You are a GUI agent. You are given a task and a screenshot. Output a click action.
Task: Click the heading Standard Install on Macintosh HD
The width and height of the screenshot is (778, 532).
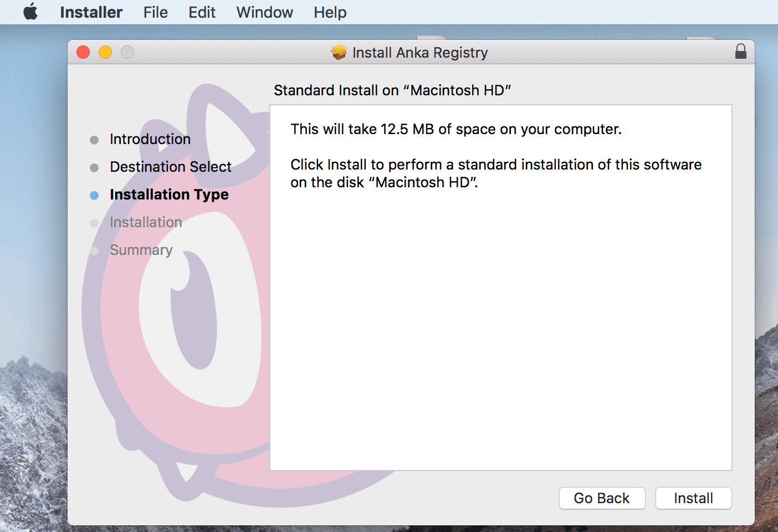coord(392,90)
